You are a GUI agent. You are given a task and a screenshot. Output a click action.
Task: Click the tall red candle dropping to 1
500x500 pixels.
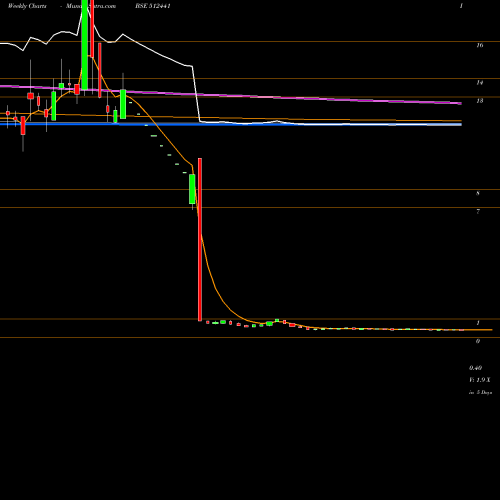200,240
